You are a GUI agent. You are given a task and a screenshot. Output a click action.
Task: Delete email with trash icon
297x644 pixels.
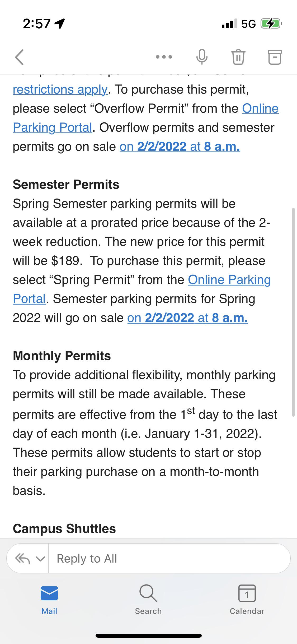point(238,57)
